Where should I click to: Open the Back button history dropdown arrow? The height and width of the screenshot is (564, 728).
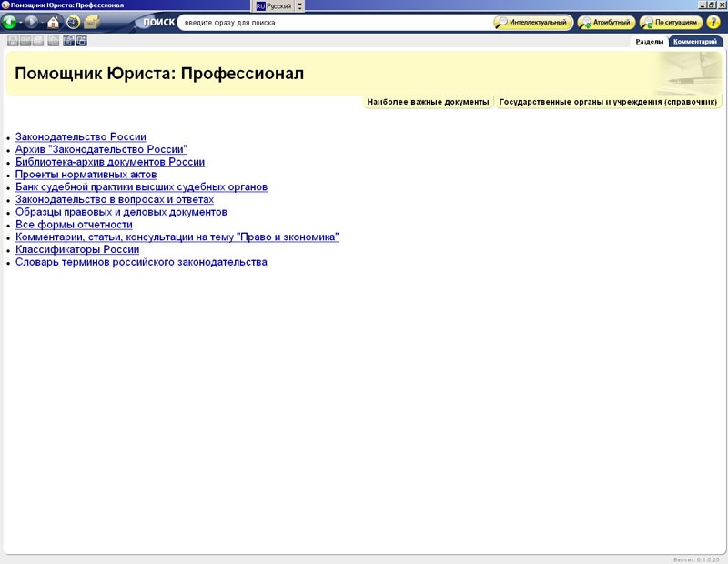pyautogui.click(x=20, y=22)
